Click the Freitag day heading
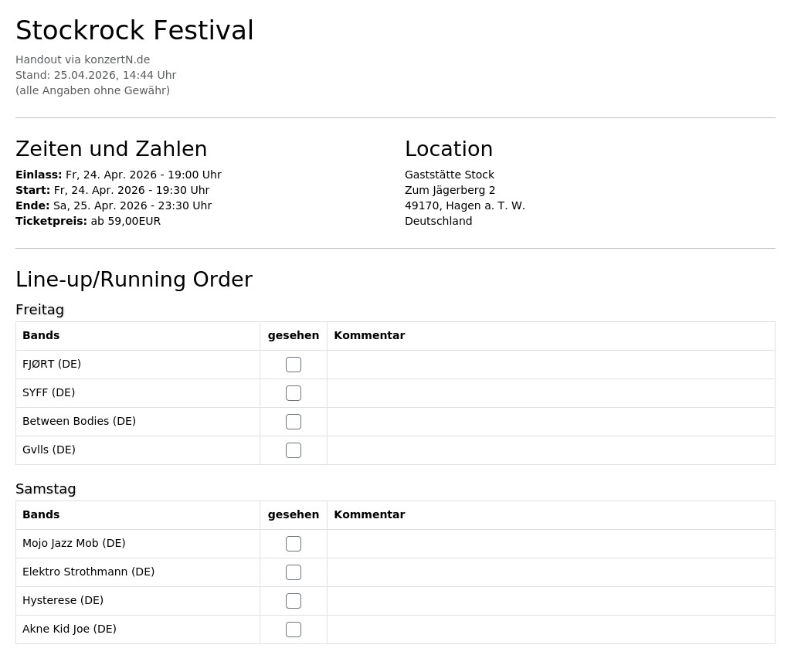The image size is (791, 672). click(x=40, y=310)
